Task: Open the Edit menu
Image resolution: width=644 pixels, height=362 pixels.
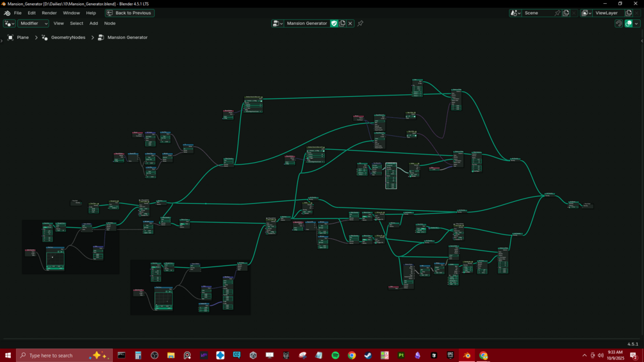Action: point(31,13)
